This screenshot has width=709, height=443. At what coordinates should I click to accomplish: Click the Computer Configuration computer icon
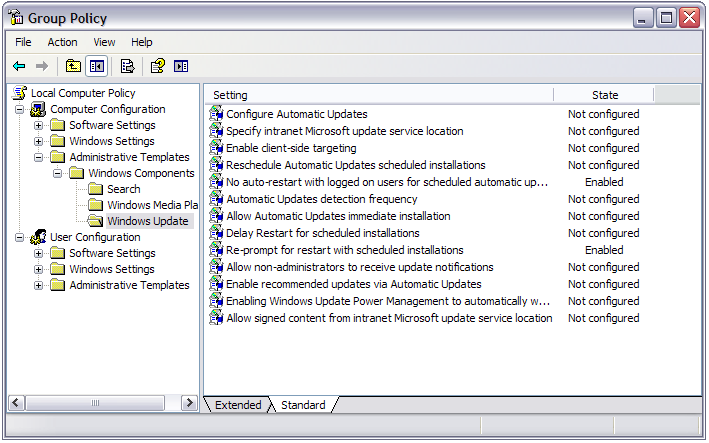tap(38, 109)
